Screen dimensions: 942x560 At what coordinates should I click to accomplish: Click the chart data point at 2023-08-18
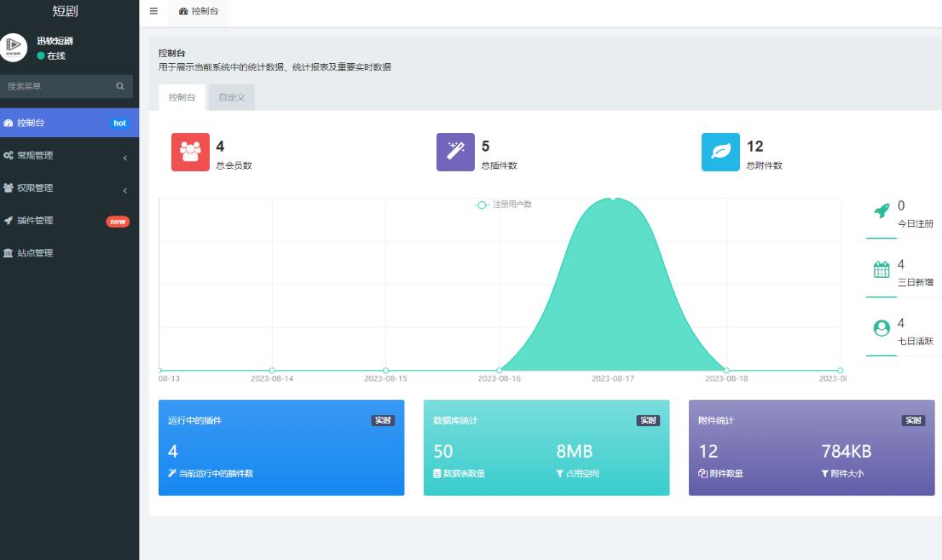726,370
